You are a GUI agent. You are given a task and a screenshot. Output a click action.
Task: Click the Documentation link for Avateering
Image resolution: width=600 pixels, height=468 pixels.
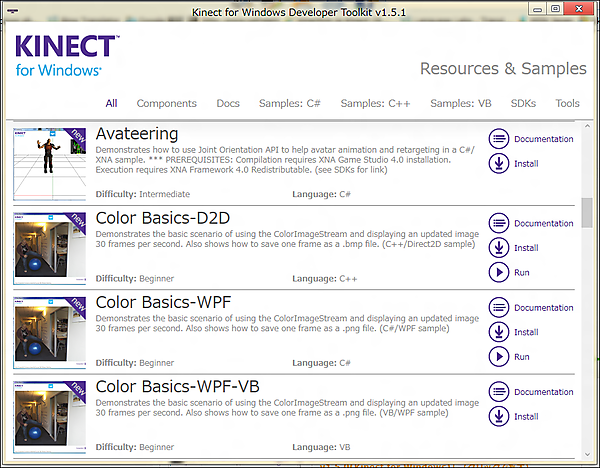(x=544, y=139)
